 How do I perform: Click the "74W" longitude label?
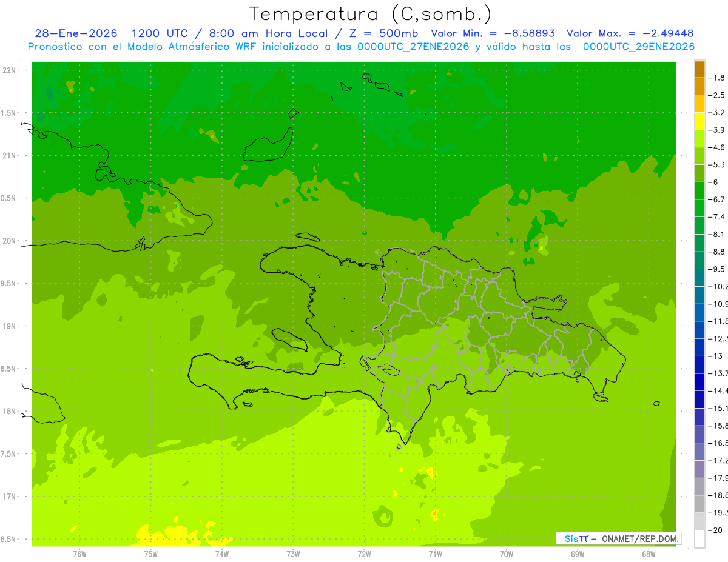[x=221, y=554]
